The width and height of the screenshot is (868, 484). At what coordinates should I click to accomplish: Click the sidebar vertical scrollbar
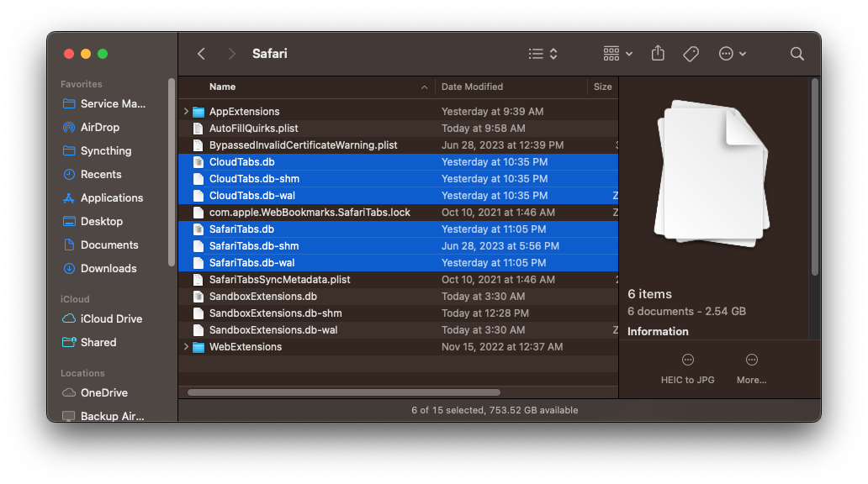[x=171, y=171]
